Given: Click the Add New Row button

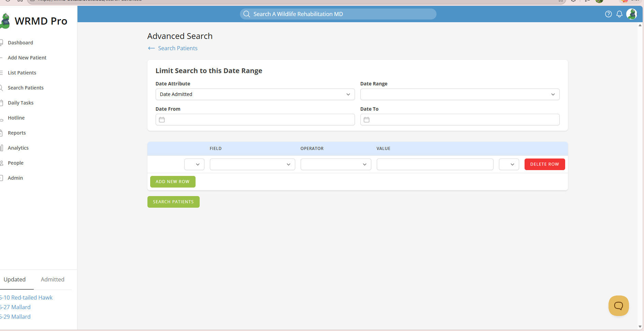Looking at the screenshot, I should point(173,182).
